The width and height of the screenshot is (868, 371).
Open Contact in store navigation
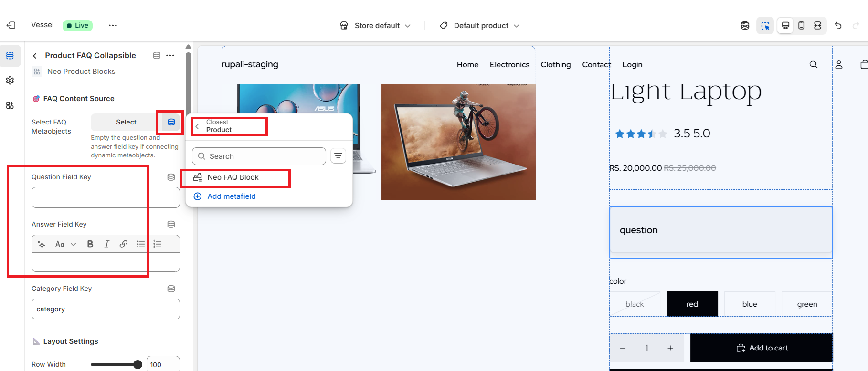[596, 64]
